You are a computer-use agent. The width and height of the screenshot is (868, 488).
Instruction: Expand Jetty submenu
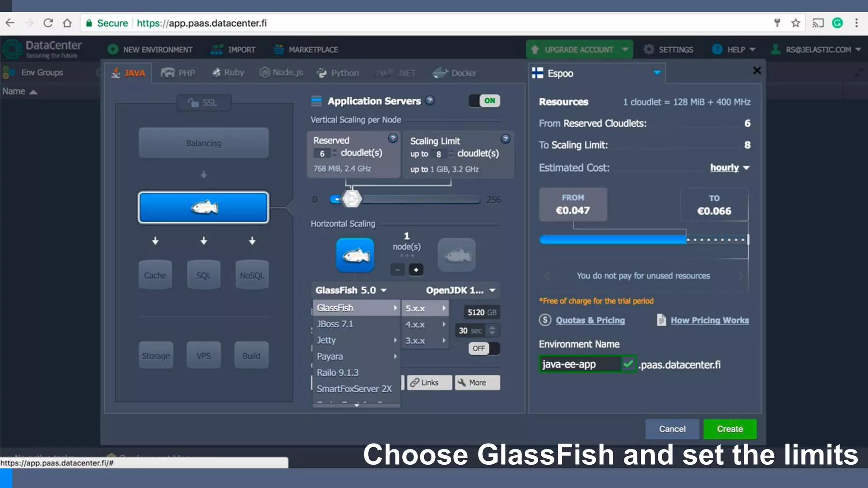pos(356,340)
